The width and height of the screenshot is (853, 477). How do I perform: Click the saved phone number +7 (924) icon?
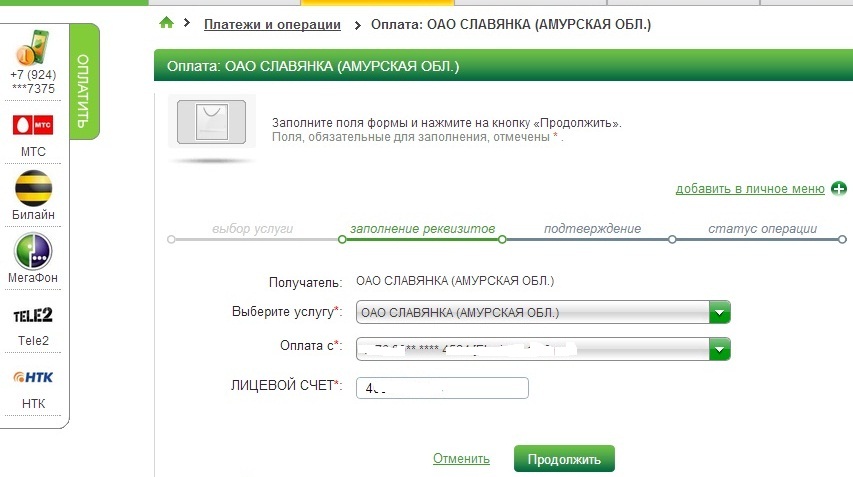[x=33, y=48]
